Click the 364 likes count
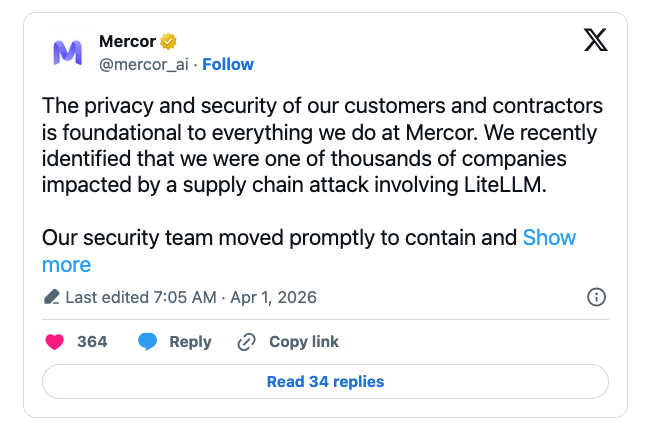Screen dimensions: 651x430 pos(92,342)
